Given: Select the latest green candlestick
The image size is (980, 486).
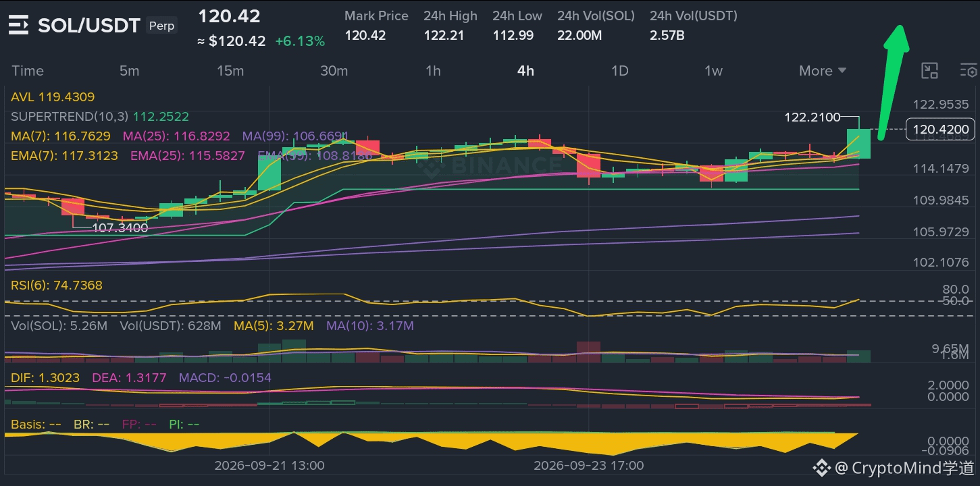Looking at the screenshot, I should (859, 143).
